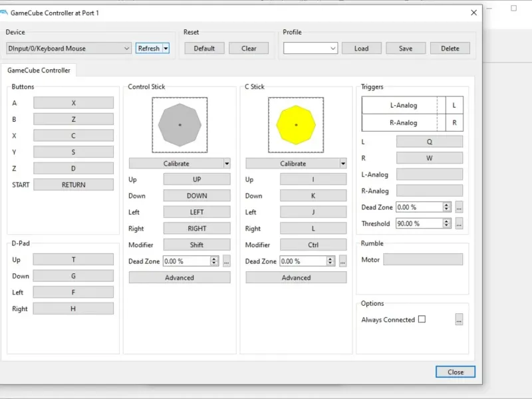The width and height of the screenshot is (532, 399).
Task: Click Threshold 90.00 % value field
Action: coord(420,223)
